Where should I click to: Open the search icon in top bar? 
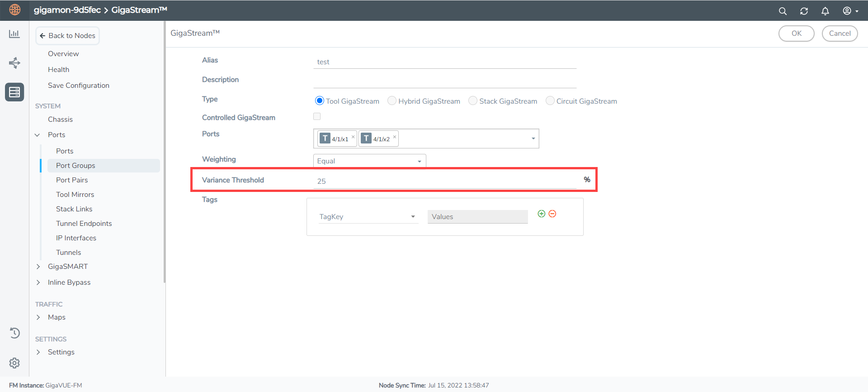783,11
